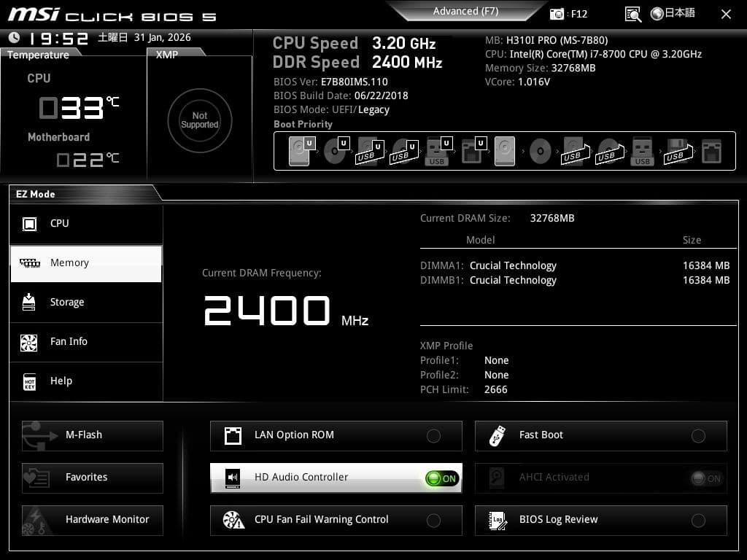This screenshot has width=747, height=560.
Task: Toggle BIOS Log Review
Action: click(698, 521)
